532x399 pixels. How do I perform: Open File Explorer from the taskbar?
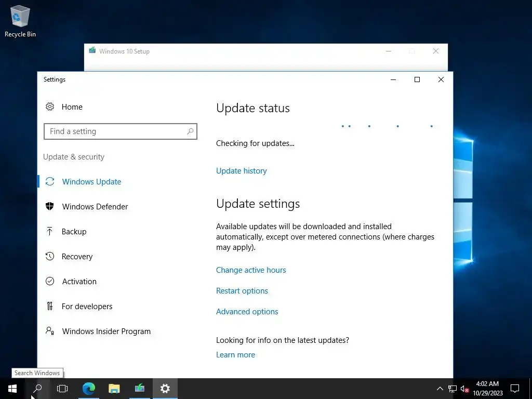click(x=114, y=389)
